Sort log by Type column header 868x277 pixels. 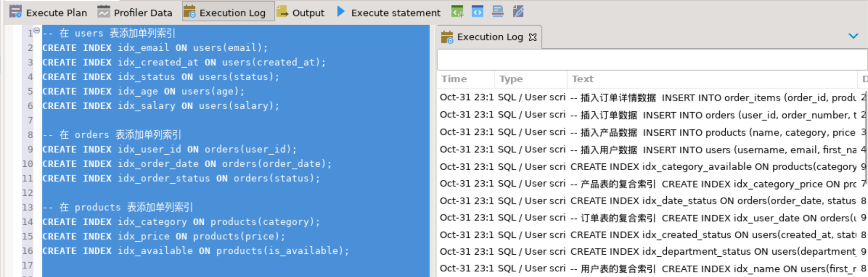click(x=530, y=79)
